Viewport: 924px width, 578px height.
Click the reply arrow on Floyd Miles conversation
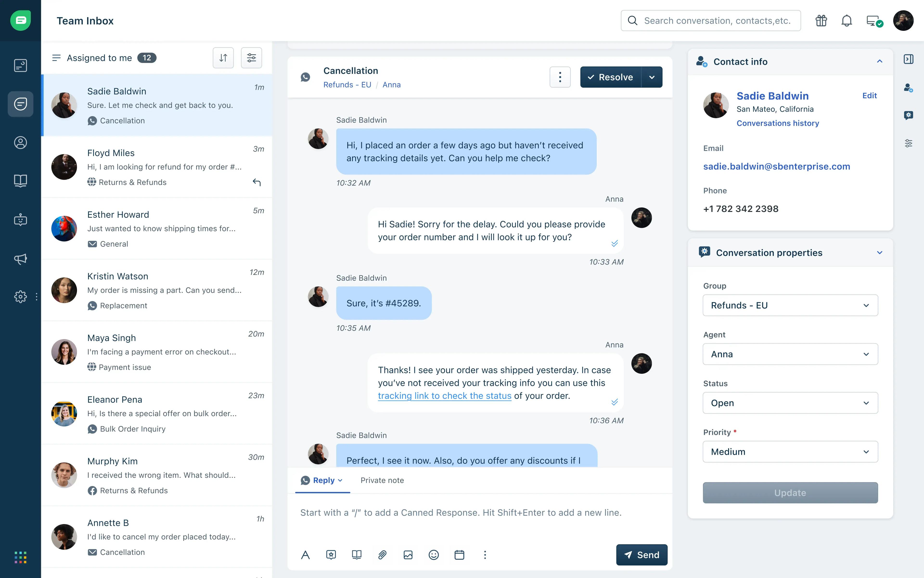(x=257, y=182)
